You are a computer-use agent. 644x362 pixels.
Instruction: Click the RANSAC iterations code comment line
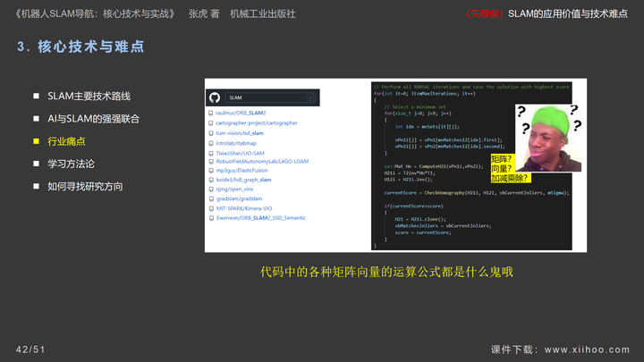(471, 87)
